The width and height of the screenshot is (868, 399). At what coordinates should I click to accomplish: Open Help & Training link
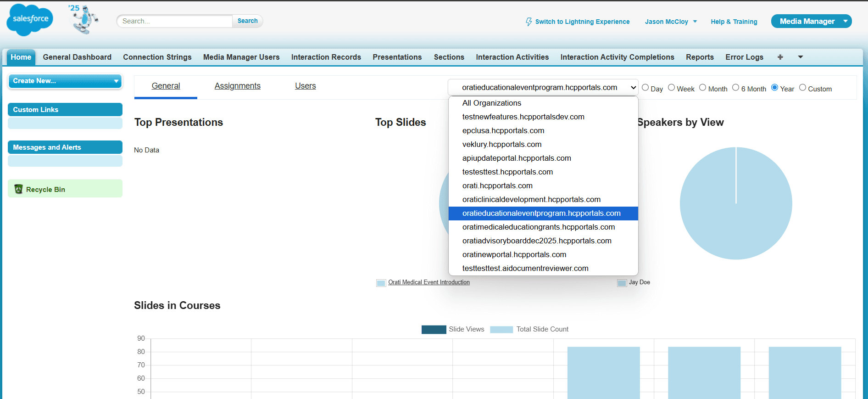click(x=734, y=22)
